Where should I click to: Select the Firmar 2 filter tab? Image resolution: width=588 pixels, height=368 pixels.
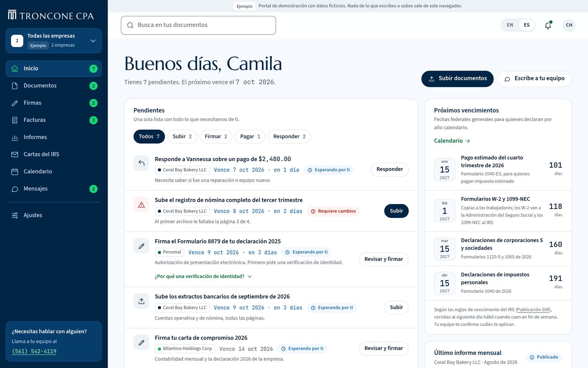pyautogui.click(x=216, y=136)
